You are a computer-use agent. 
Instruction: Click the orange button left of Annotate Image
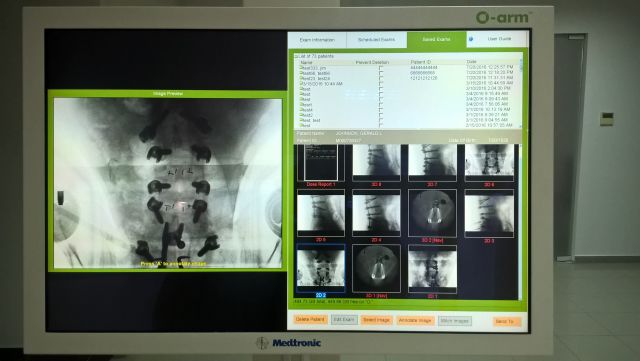click(376, 320)
